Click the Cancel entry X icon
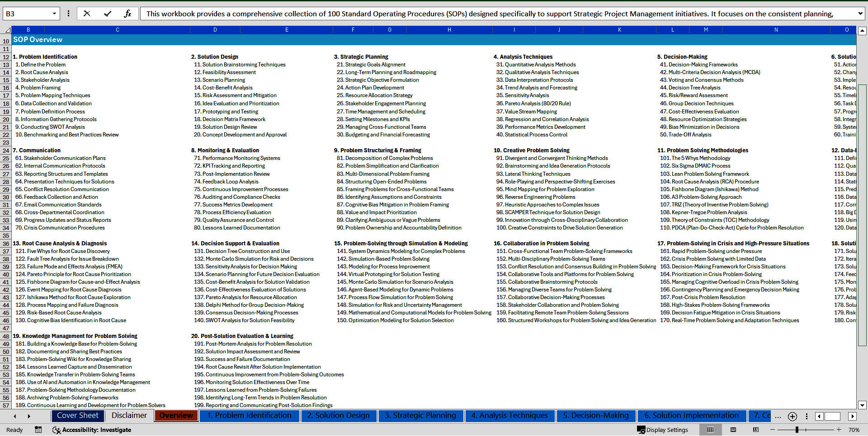The height and width of the screenshot is (436, 868). point(87,14)
